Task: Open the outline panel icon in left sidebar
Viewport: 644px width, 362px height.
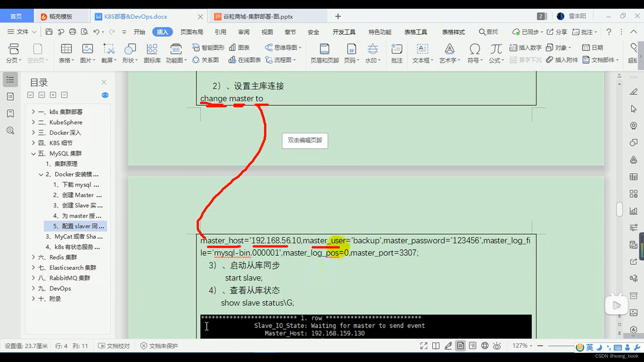Action: click(x=10, y=80)
